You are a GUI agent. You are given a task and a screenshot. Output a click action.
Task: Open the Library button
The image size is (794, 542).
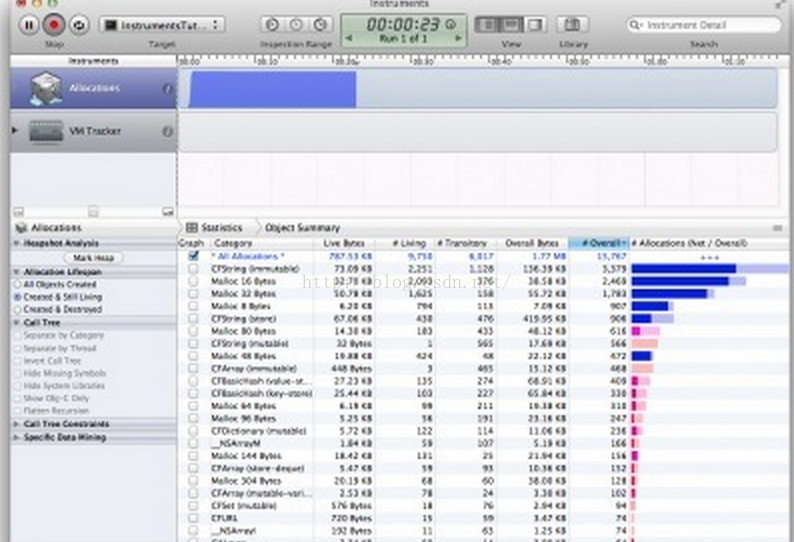(573, 24)
